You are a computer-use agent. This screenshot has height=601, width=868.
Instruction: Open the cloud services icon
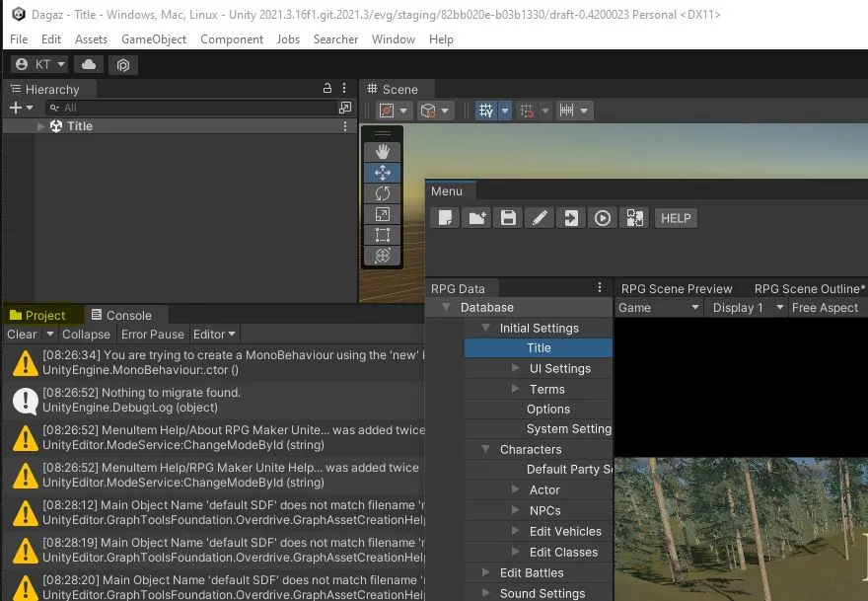pyautogui.click(x=89, y=64)
